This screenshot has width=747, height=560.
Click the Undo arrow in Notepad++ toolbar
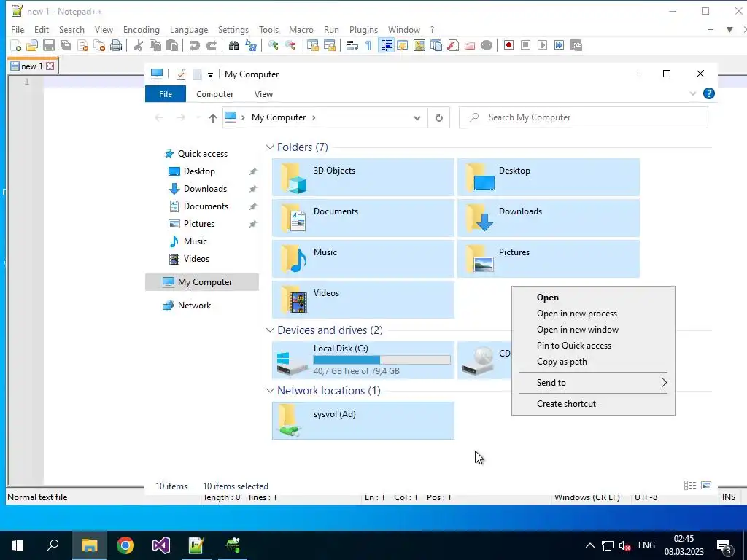(x=194, y=45)
